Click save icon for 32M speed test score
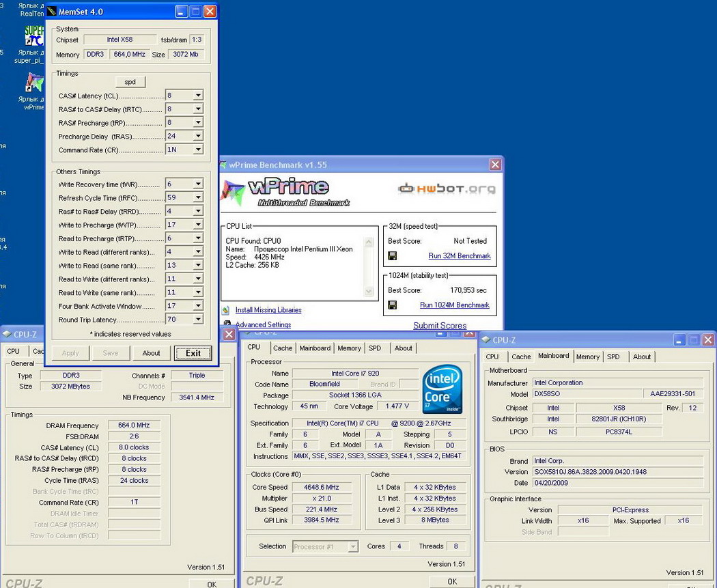This screenshot has height=588, width=717. [x=393, y=256]
